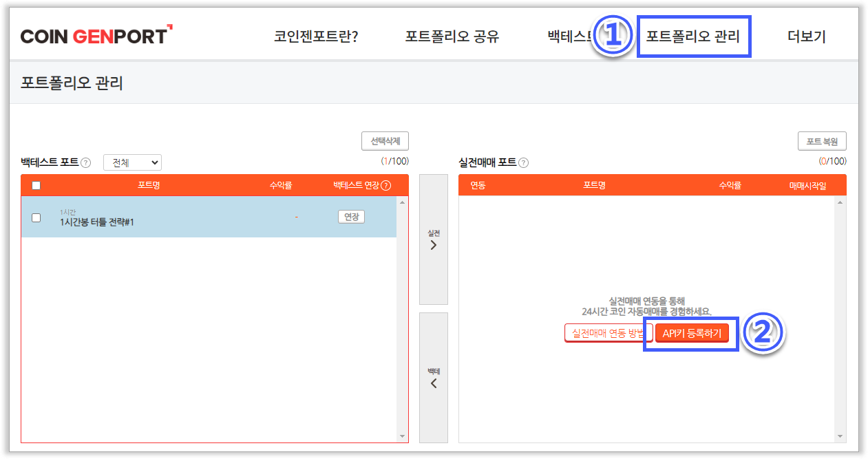Open the 포트폴리오 관리 menu
This screenshot has height=459, width=868.
[x=692, y=37]
